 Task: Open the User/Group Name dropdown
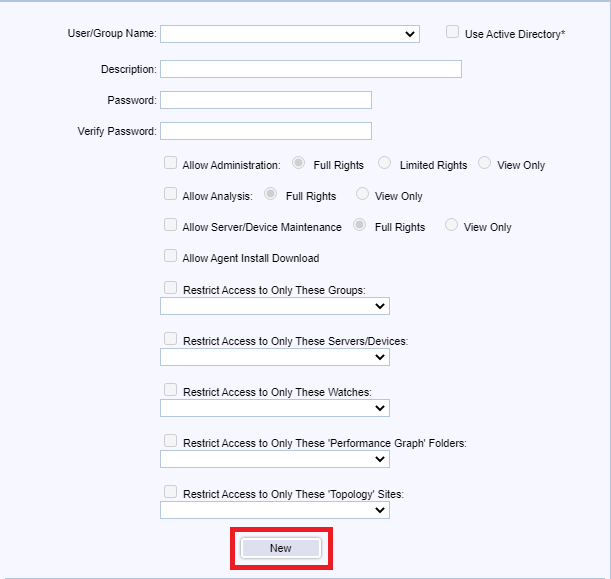pos(289,34)
